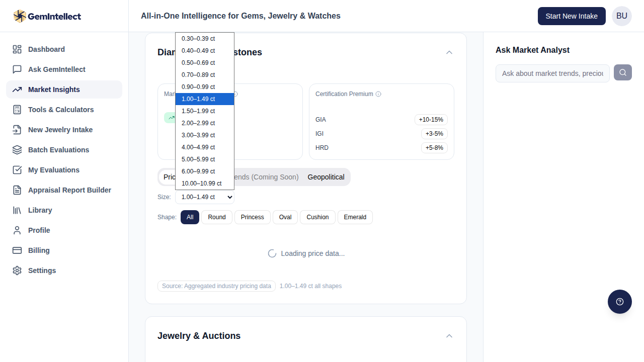Screen dimensions: 644x362
Task: Open Ask GemIntellect chat icon
Action: [x=17, y=69]
